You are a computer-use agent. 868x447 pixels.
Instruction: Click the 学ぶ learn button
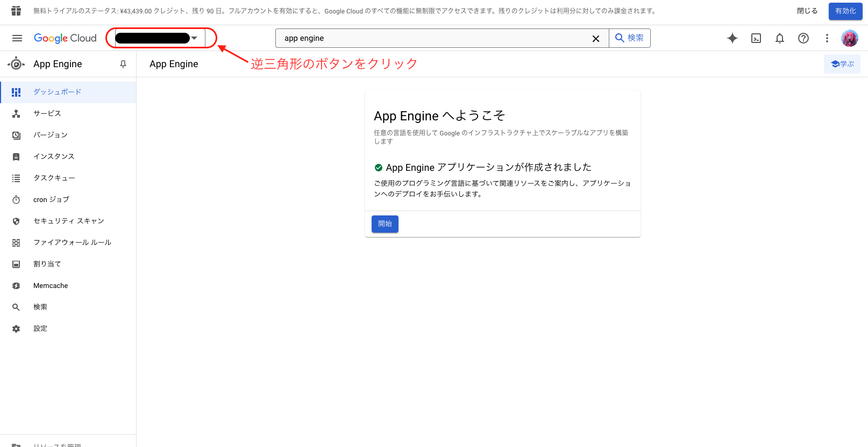pos(842,64)
